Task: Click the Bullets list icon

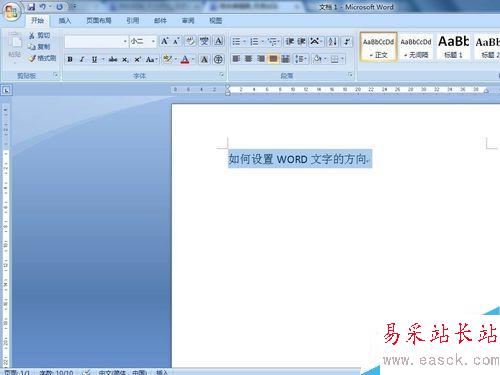Action: (x=236, y=41)
